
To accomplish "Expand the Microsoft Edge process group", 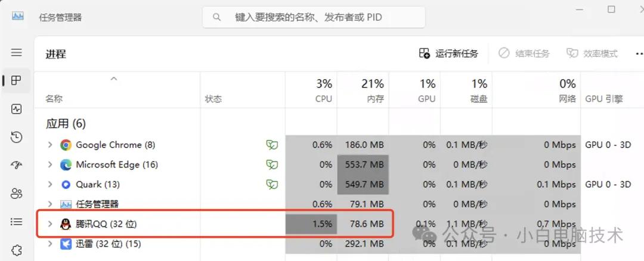I will coord(50,164).
